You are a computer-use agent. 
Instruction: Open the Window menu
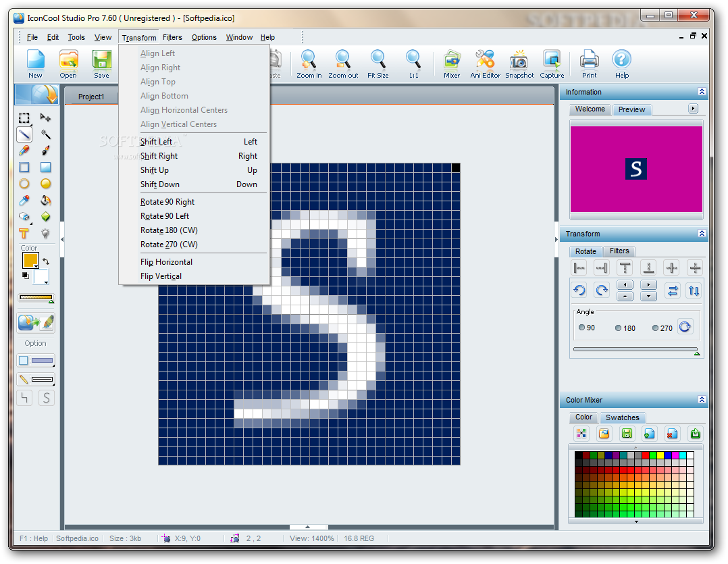pos(239,37)
